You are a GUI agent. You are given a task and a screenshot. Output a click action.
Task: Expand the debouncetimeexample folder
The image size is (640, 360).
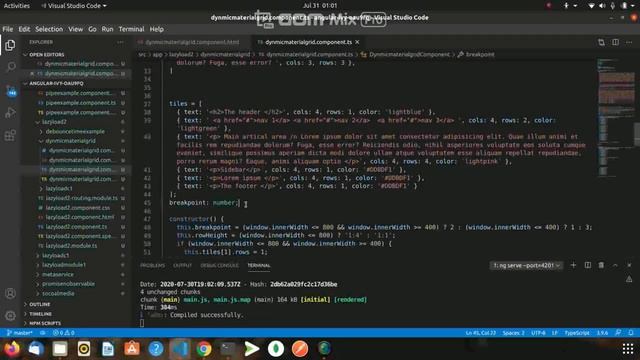75,131
